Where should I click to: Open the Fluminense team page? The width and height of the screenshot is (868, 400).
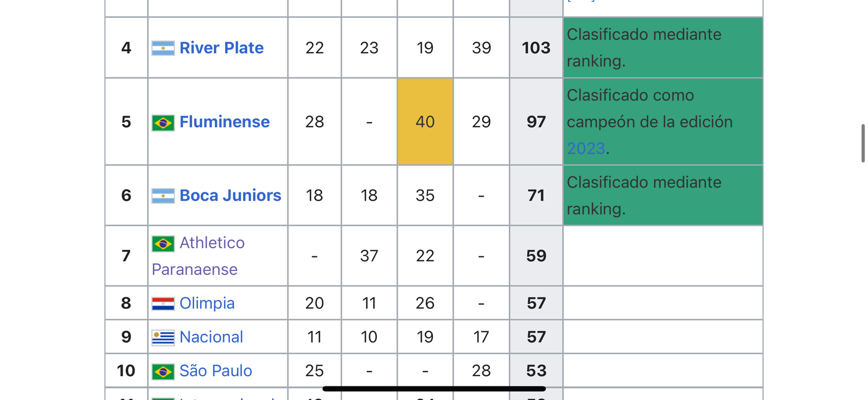click(x=225, y=122)
